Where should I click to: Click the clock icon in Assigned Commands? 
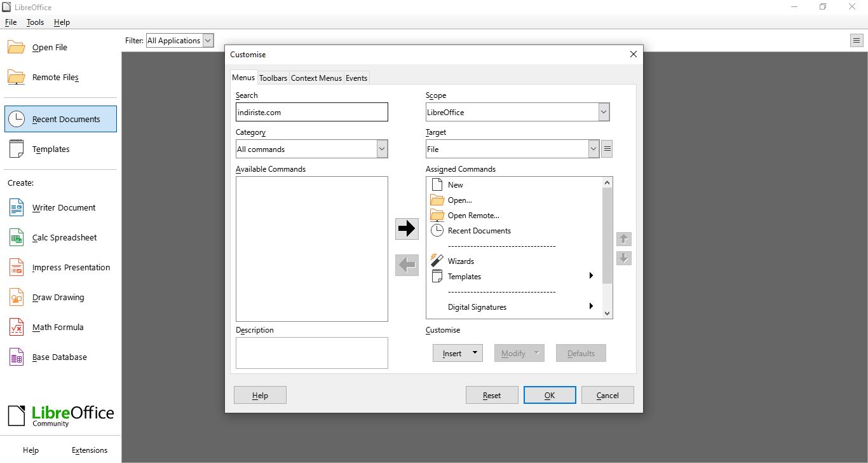[437, 230]
